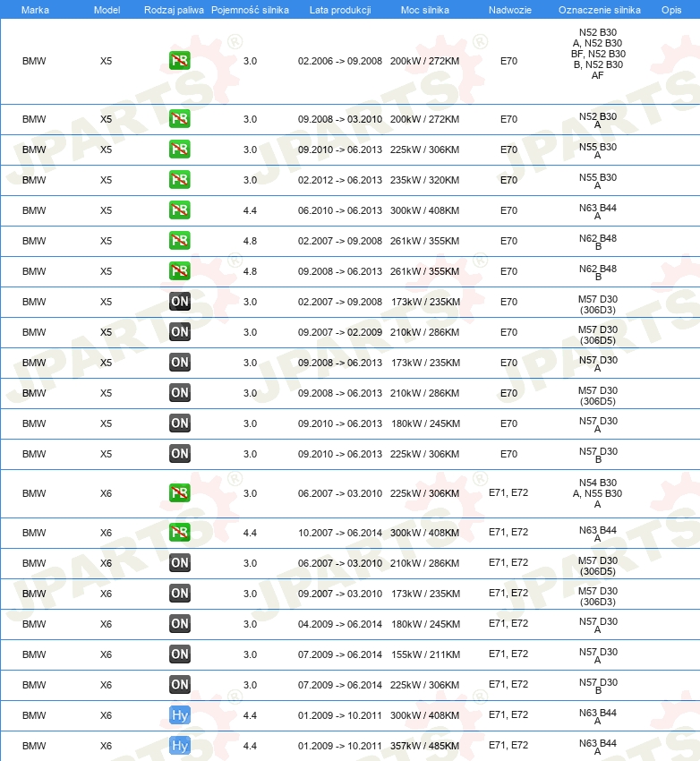
Task: Click the engine code M57 D30 (306D3) in the X5 row
Action: 598,304
